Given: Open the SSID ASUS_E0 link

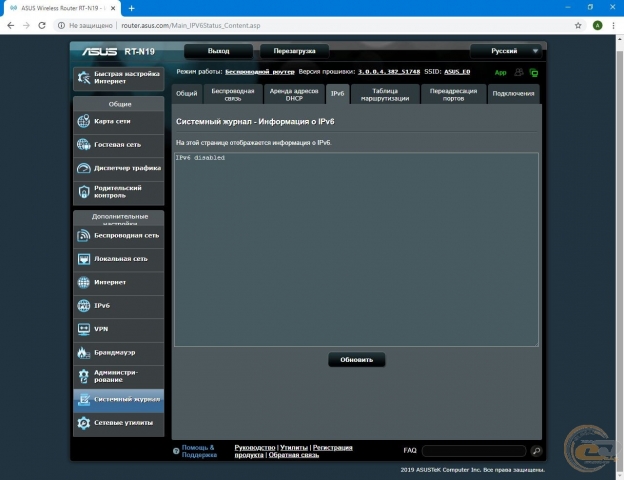Looking at the screenshot, I should click(457, 72).
